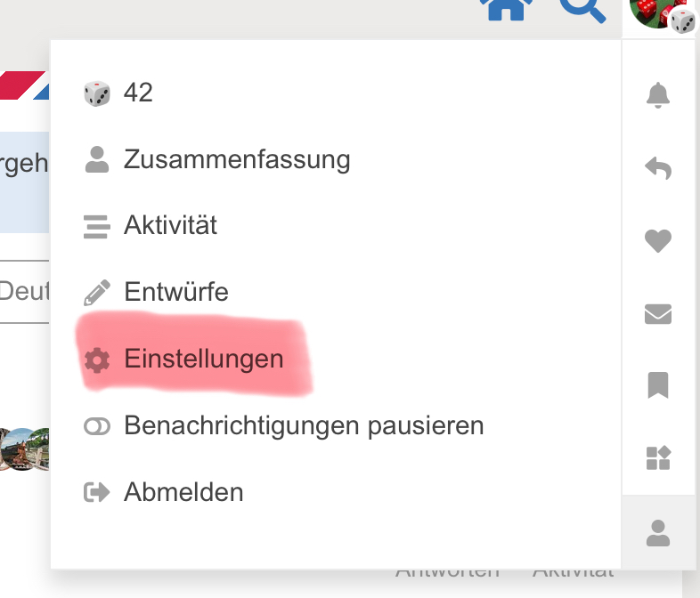Viewport: 700px width, 598px height.
Task: Open Zusammenfassung in the profile menu
Action: pos(236,160)
